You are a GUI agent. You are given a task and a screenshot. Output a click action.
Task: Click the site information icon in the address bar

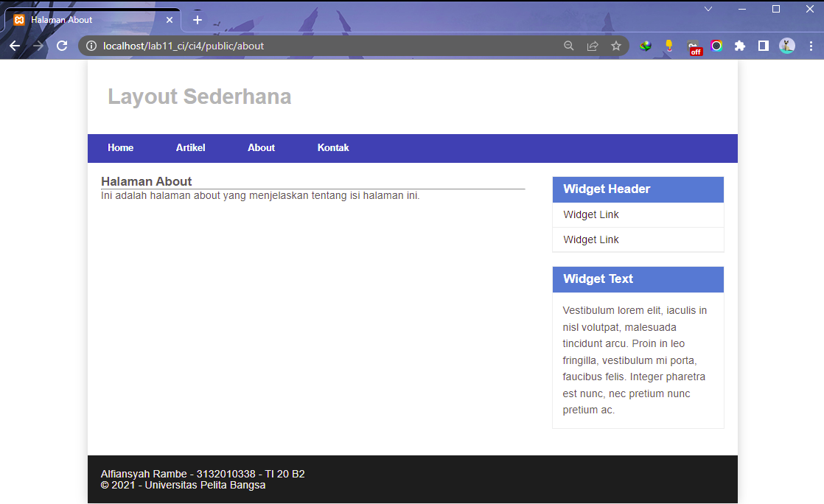coord(90,45)
